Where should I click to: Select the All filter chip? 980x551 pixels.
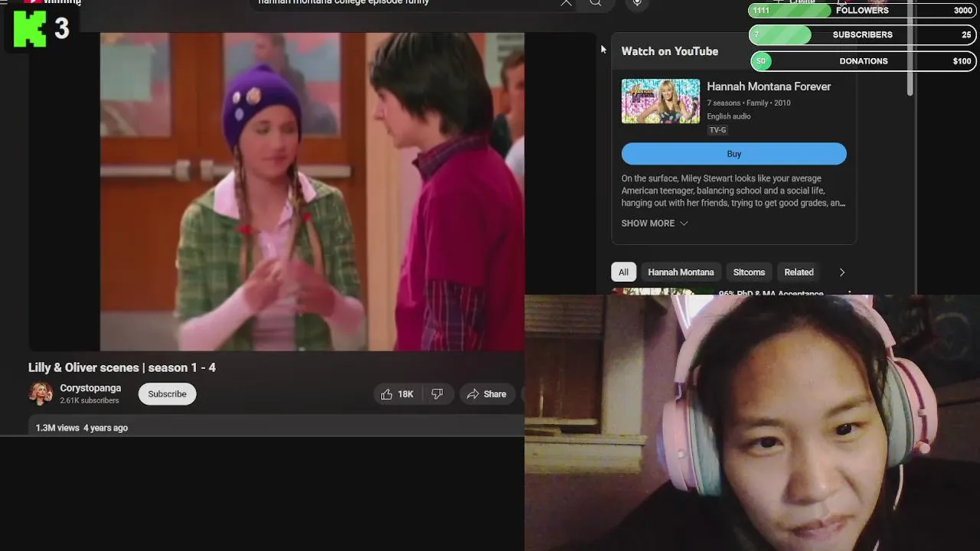(623, 272)
